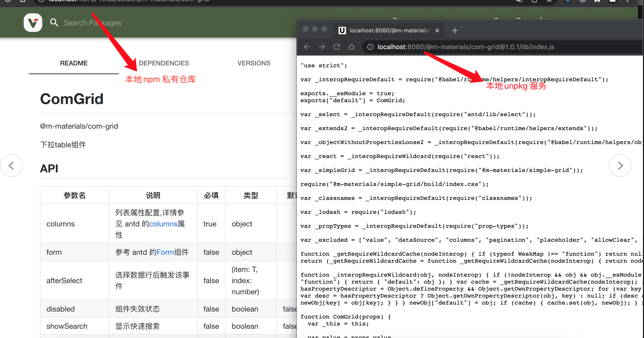Close the localhost:8080 browser tab
The height and width of the screenshot is (338, 644).
[437, 31]
